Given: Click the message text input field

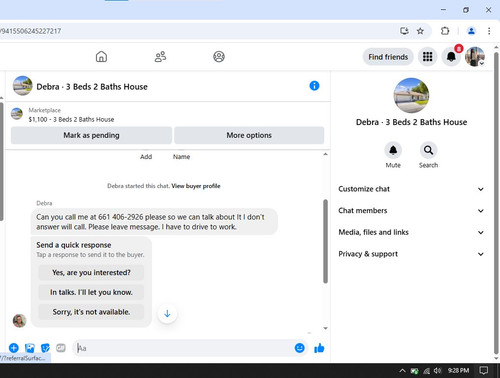Looking at the screenshot, I should click(x=183, y=348).
